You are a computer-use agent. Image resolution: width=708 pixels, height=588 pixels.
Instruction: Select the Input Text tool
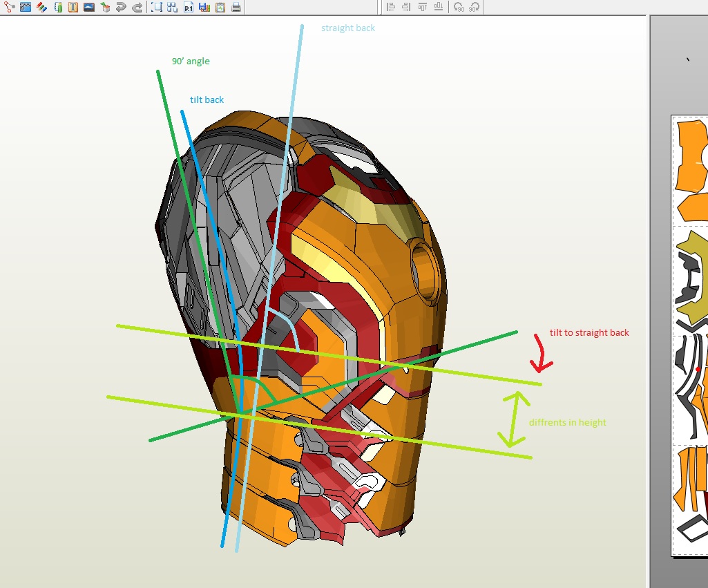[73, 7]
